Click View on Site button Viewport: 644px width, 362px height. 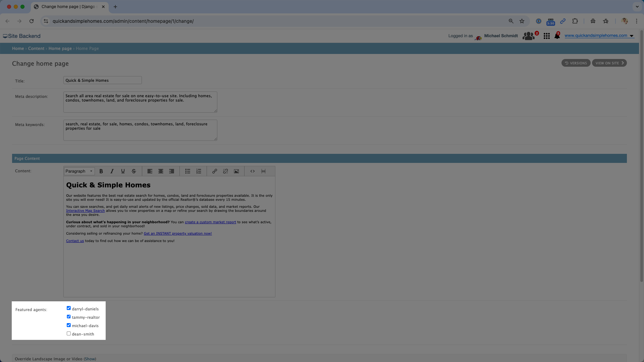[x=609, y=63]
